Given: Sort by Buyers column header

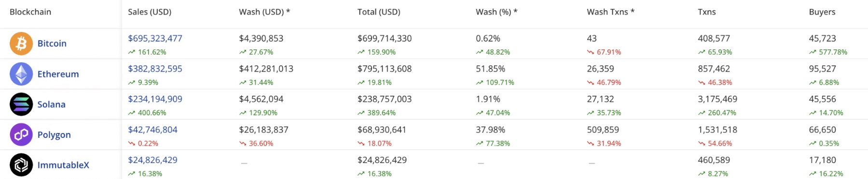Looking at the screenshot, I should point(822,12).
